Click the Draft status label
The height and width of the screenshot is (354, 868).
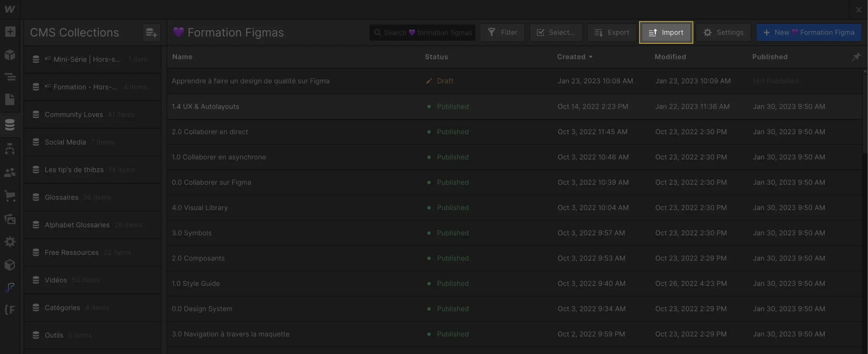tap(445, 81)
